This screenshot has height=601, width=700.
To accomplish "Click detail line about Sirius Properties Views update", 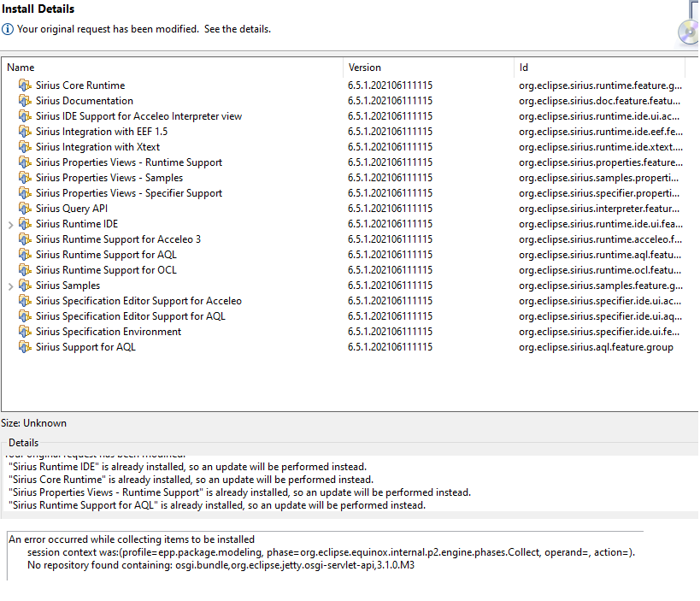I will point(239,492).
